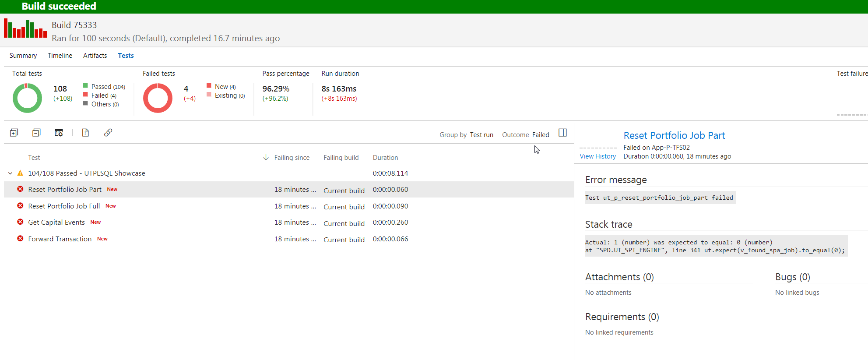
Task: Click the create bug document icon
Action: (x=85, y=133)
